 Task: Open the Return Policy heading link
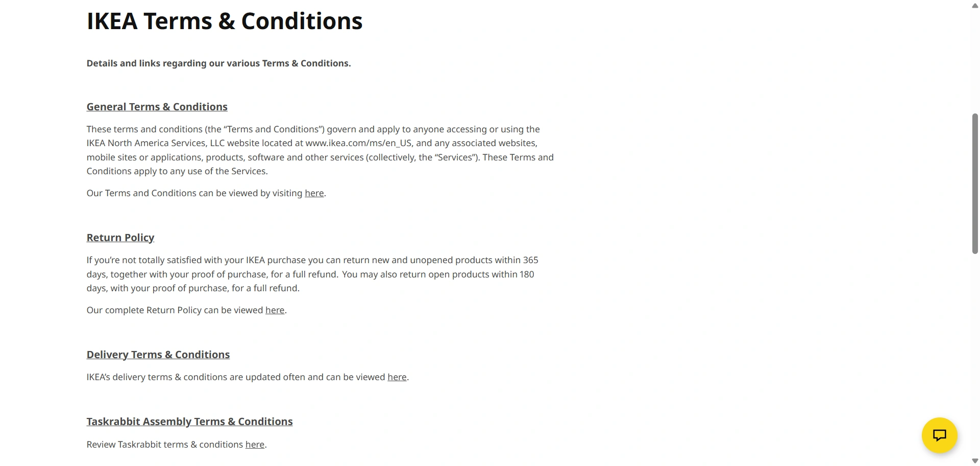click(120, 238)
